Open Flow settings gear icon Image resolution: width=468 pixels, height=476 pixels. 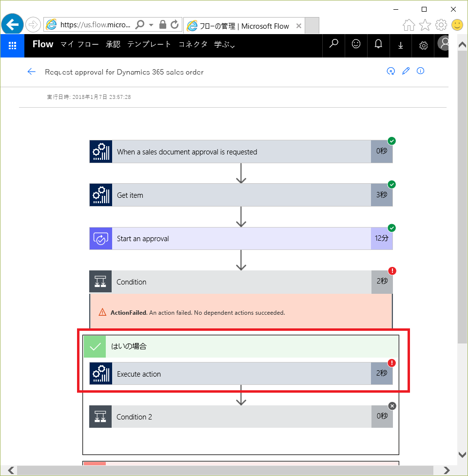coord(423,45)
